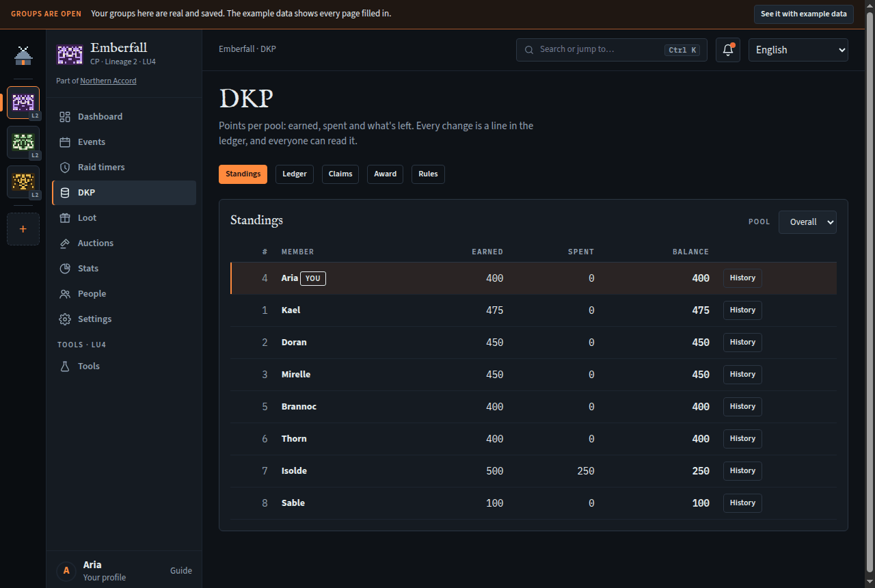Open the home tower icon in the rail

(x=23, y=56)
